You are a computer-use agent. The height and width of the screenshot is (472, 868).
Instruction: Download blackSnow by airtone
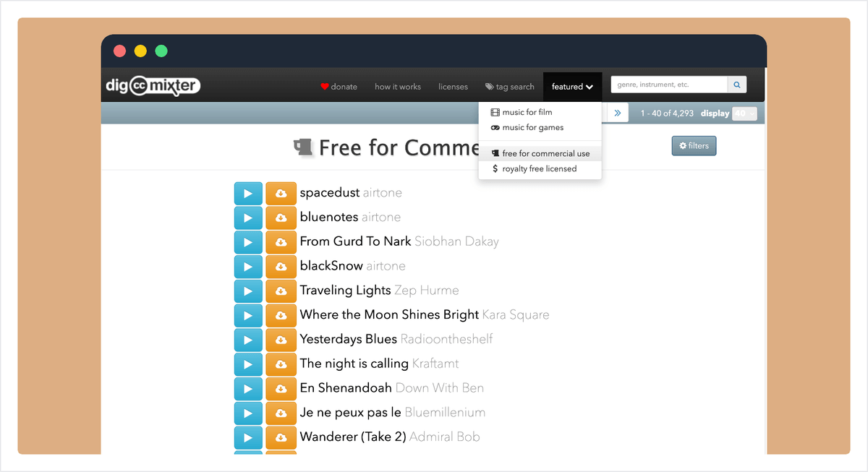point(281,266)
